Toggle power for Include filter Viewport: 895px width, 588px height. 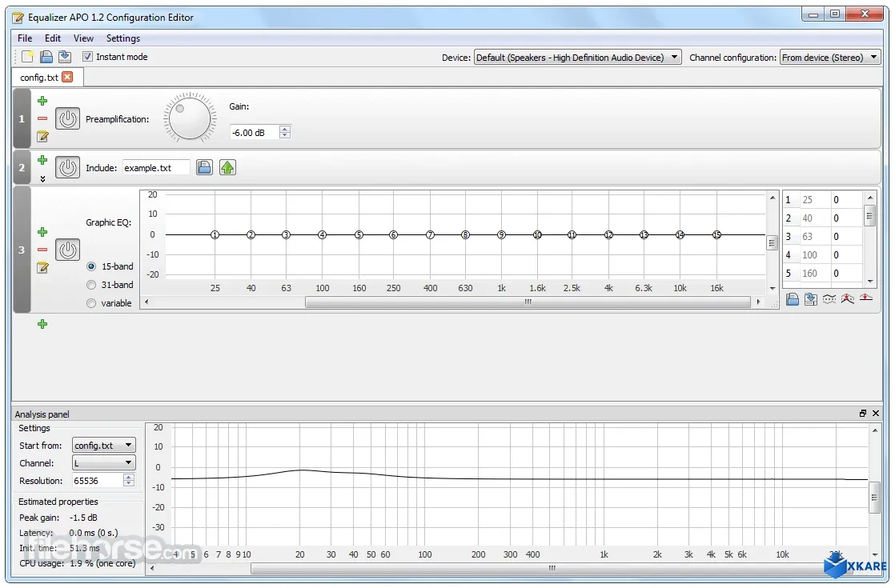67,168
